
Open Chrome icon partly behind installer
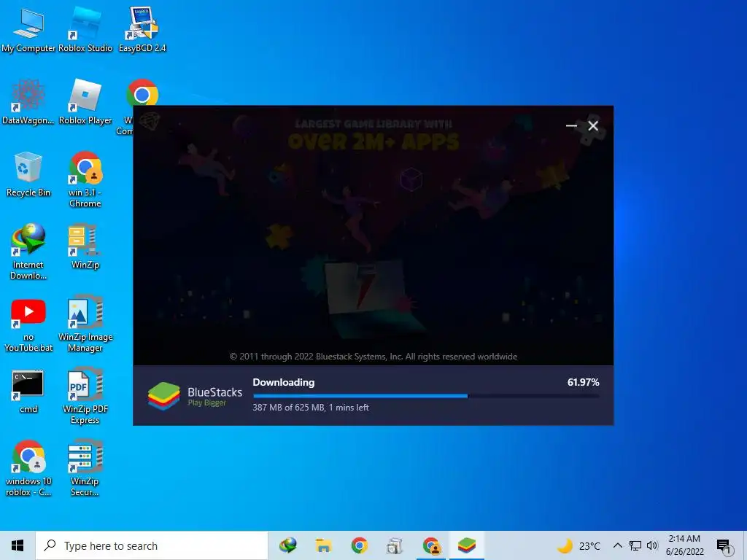[x=142, y=94]
